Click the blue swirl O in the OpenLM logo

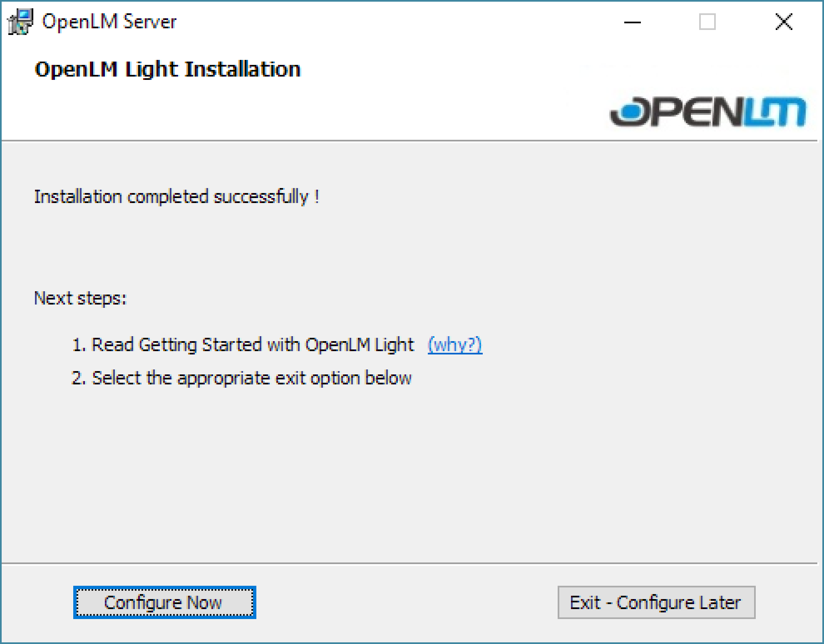click(627, 111)
